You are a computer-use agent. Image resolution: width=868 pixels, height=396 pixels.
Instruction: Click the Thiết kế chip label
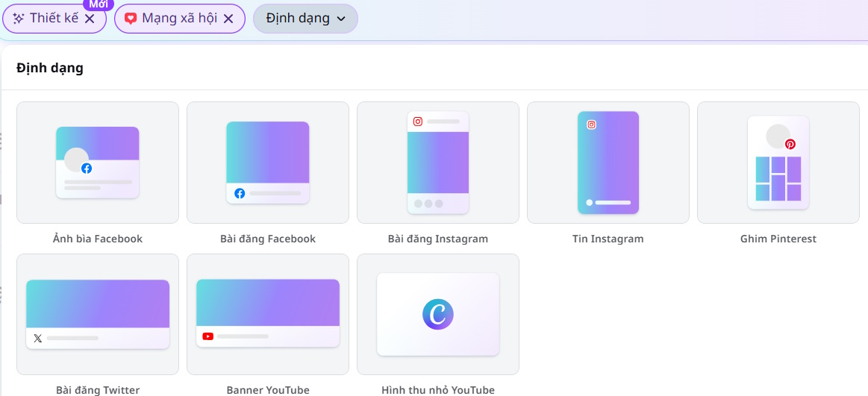pos(54,18)
